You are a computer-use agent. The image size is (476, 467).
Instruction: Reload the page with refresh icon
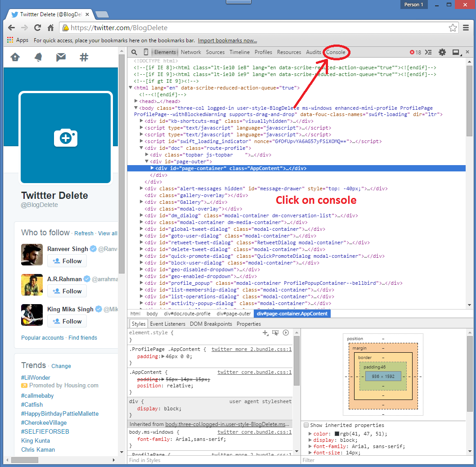click(38, 27)
